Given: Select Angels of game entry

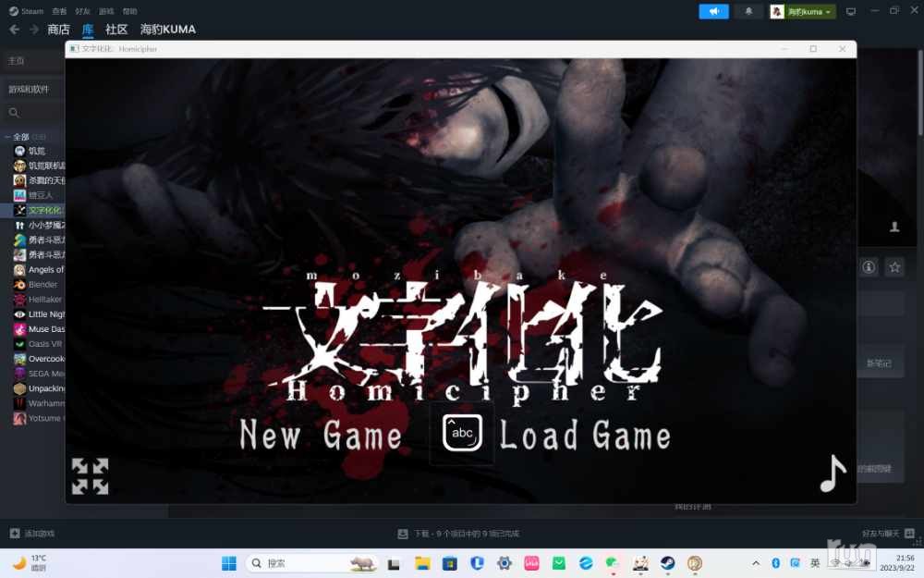Looking at the screenshot, I should coord(39,269).
